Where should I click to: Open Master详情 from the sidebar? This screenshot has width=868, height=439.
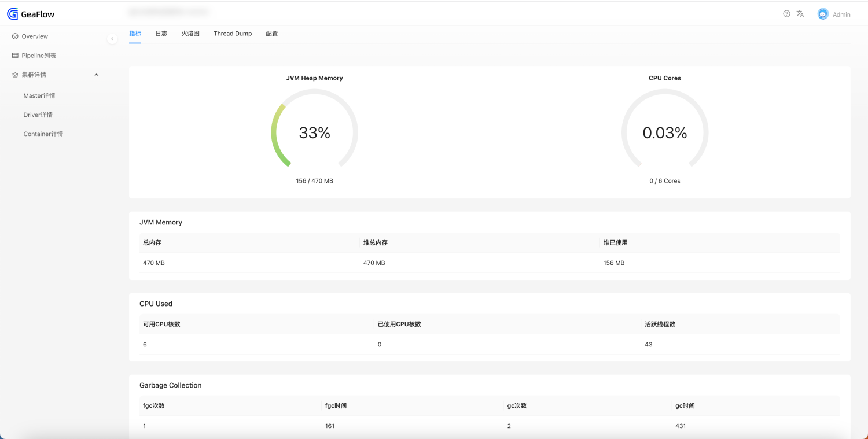(38, 95)
